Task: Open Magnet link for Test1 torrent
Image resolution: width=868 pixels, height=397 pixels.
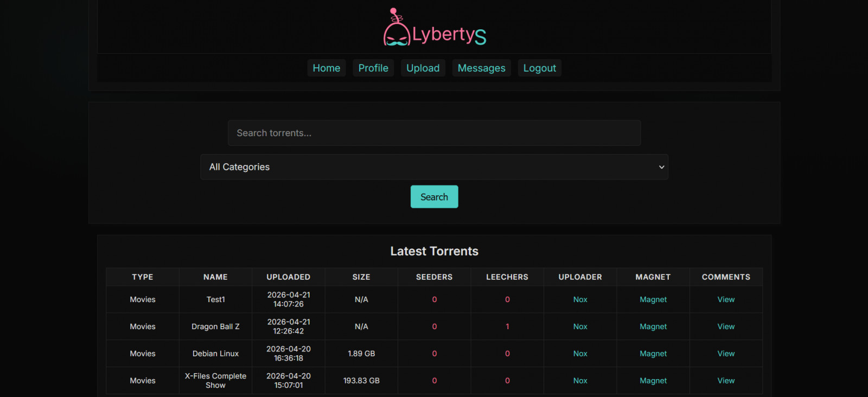Action: pyautogui.click(x=653, y=299)
